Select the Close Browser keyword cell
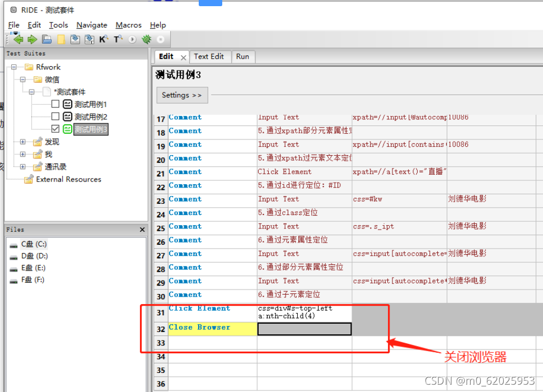The width and height of the screenshot is (543, 392). click(x=199, y=329)
